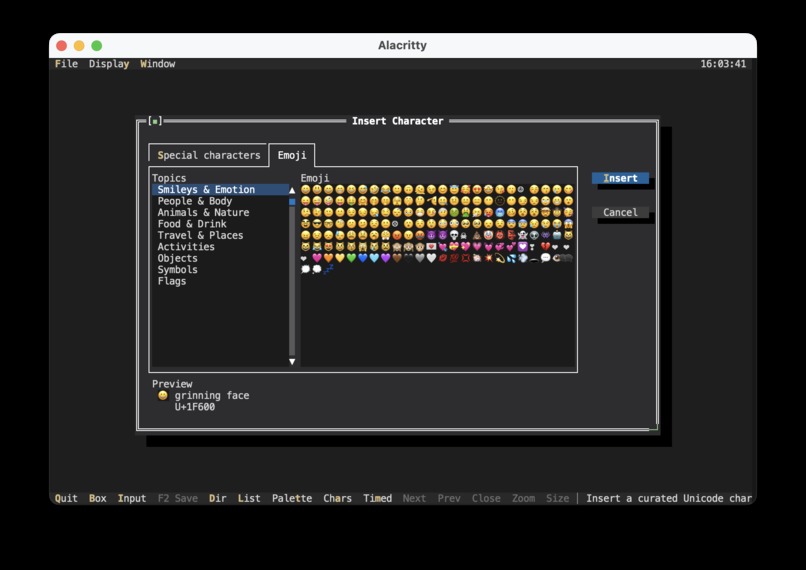Select the skull emoji
806x570 pixels.
click(454, 235)
